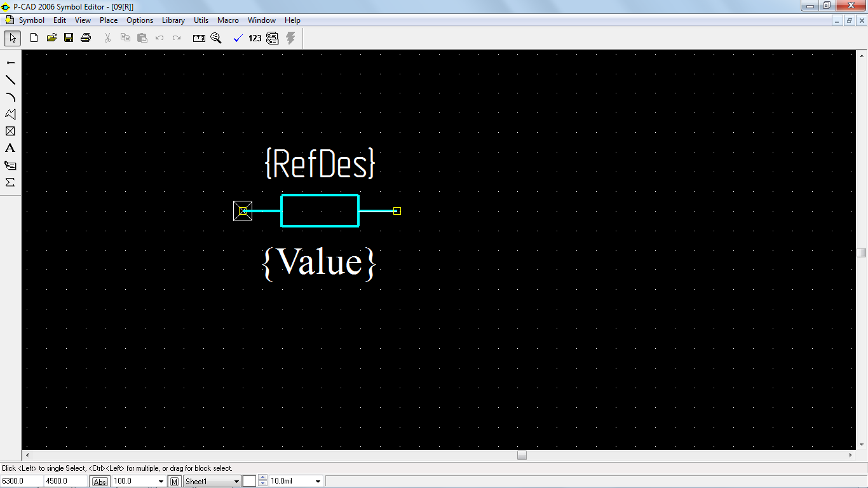
Task: Click the P-CAD title bar application icon
Action: [x=6, y=6]
